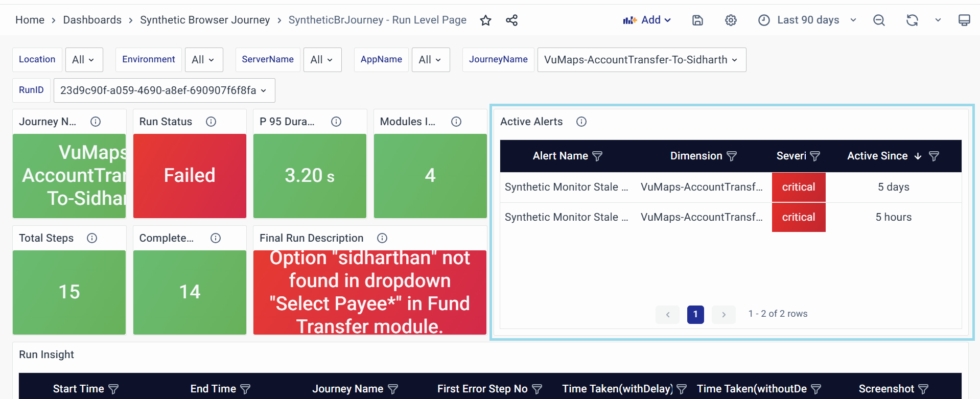Open the Add panel dropdown
The width and height of the screenshot is (980, 399).
(x=647, y=20)
